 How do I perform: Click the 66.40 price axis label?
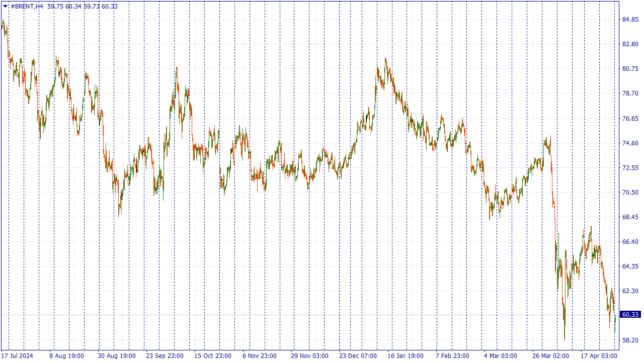(630, 241)
